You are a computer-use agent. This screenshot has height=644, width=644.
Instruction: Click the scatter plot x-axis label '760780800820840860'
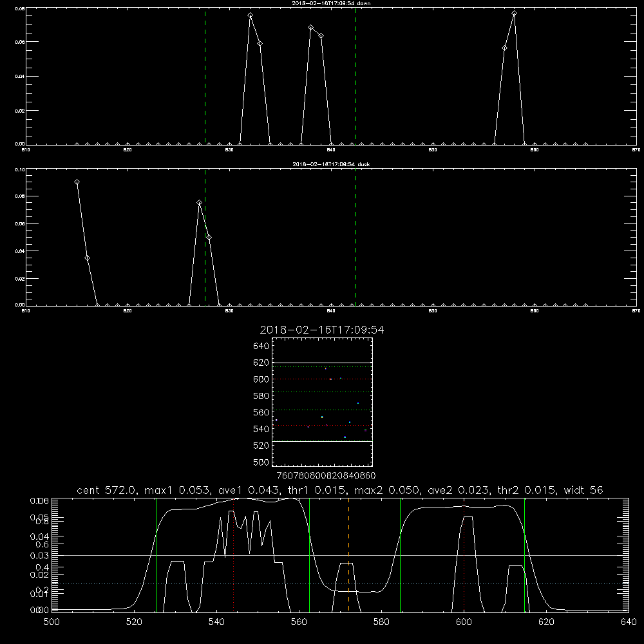(x=326, y=476)
